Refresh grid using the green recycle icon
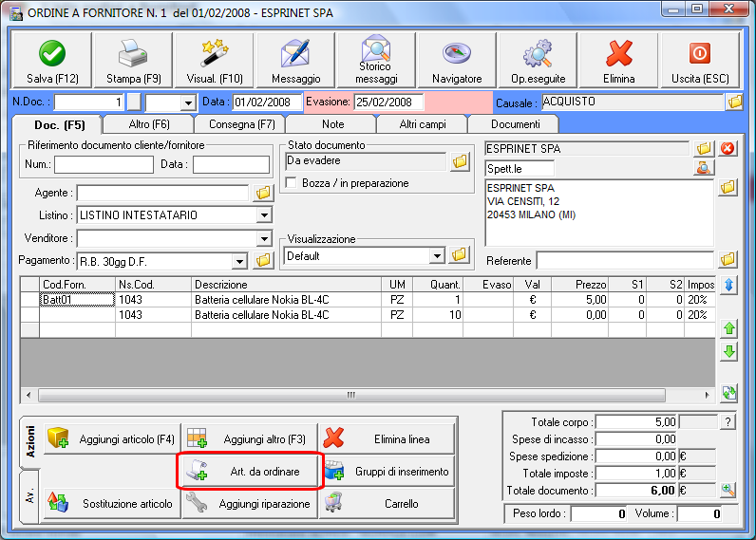The image size is (756, 540). click(729, 393)
